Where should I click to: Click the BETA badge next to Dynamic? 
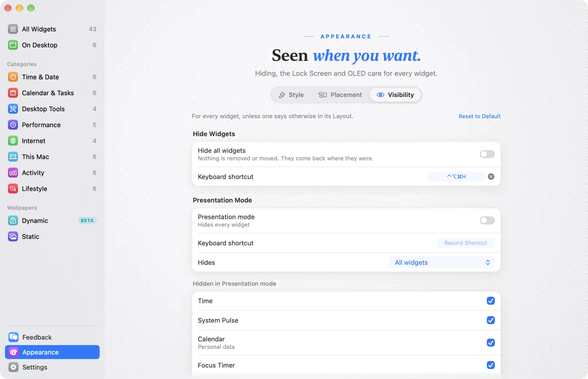point(87,221)
